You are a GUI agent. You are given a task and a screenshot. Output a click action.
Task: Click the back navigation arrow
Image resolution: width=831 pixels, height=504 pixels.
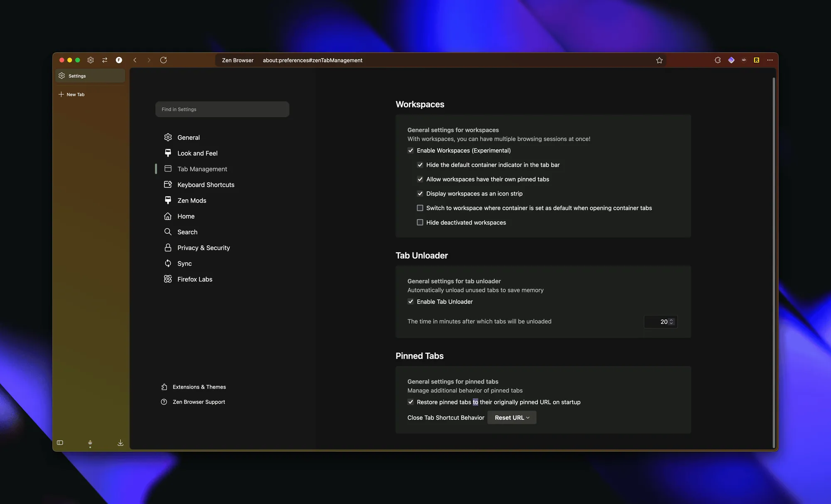point(135,60)
